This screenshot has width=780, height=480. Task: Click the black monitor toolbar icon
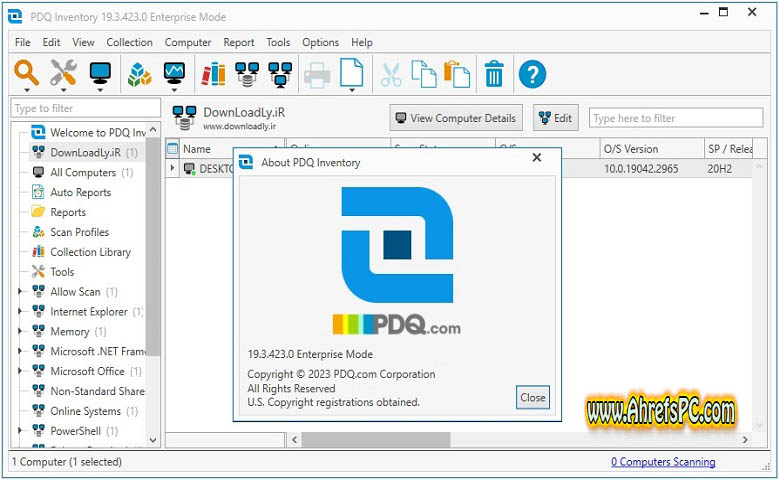(x=100, y=73)
